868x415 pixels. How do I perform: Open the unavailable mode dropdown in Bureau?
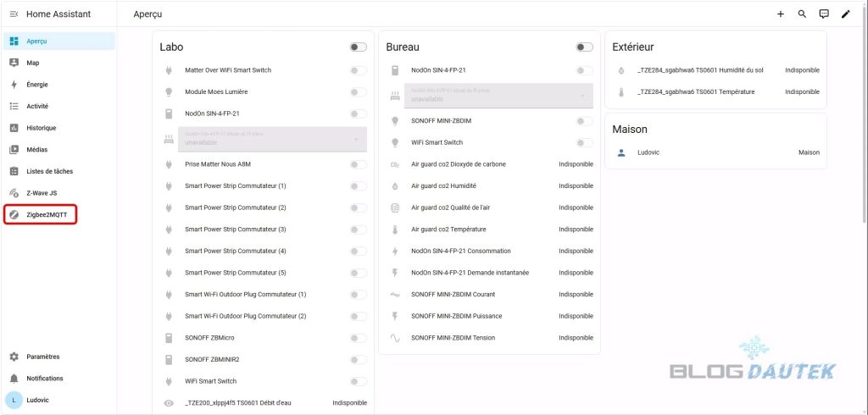498,96
